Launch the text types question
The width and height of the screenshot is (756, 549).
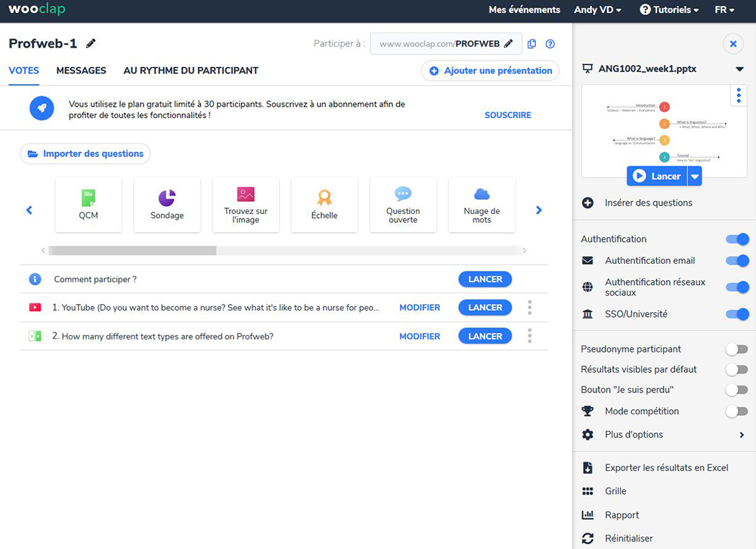(x=485, y=337)
